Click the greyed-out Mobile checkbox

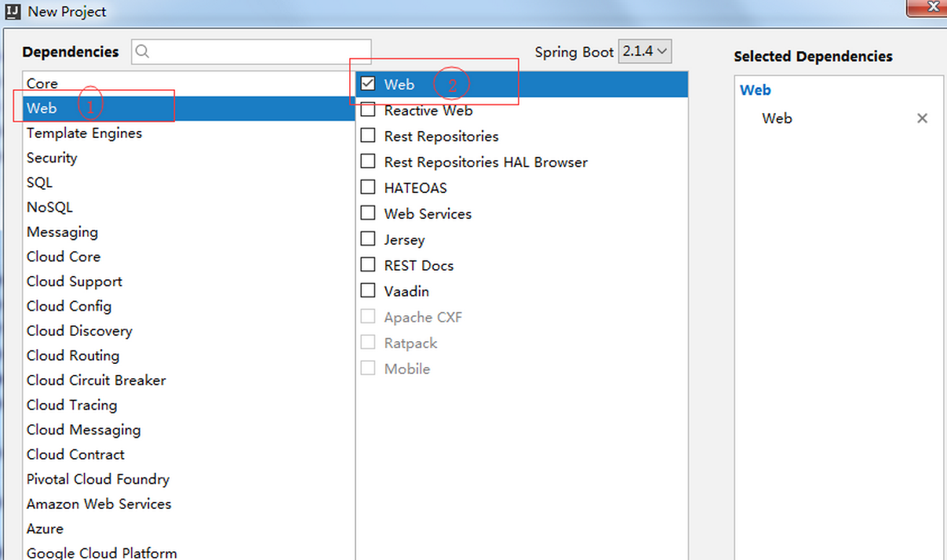pyautogui.click(x=368, y=369)
